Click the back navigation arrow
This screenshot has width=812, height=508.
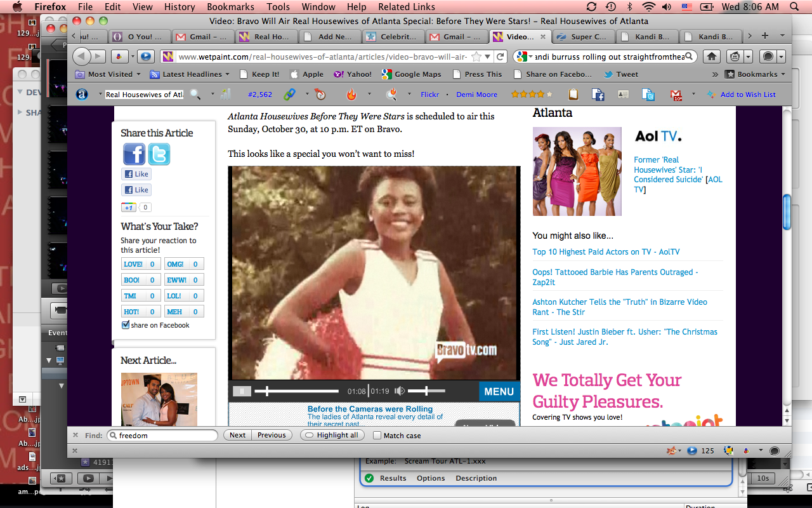tap(82, 57)
